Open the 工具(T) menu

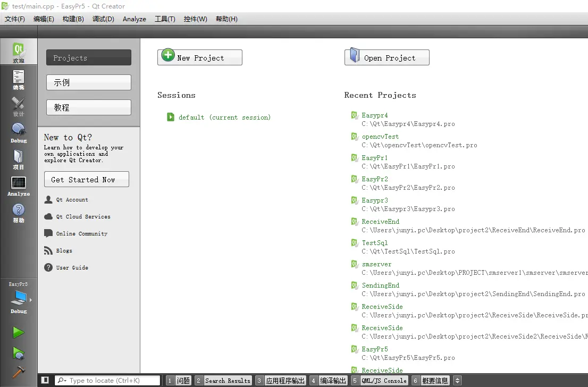165,19
